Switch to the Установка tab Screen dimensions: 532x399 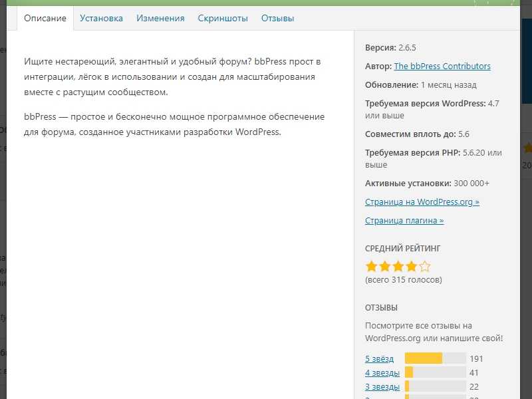pyautogui.click(x=101, y=19)
